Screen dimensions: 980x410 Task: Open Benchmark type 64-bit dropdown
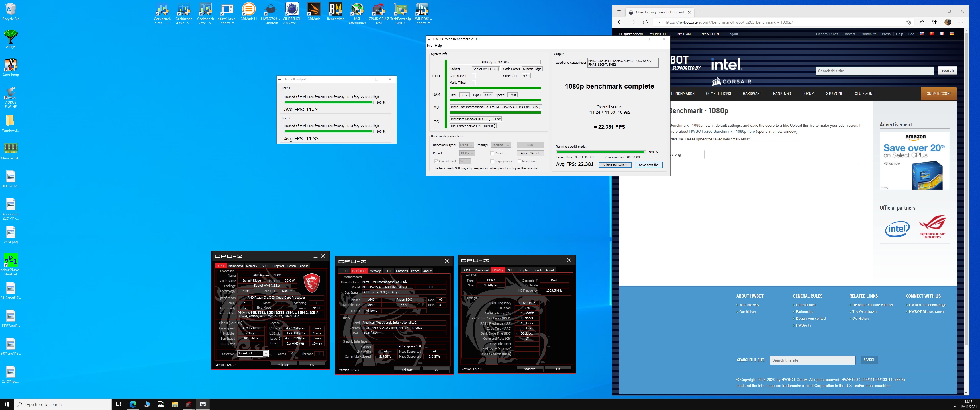pyautogui.click(x=466, y=145)
